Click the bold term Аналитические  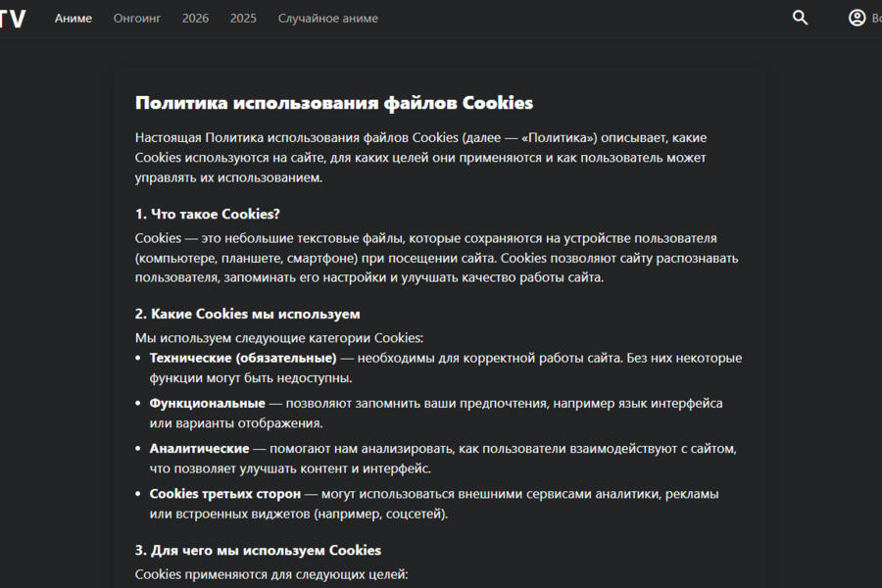click(x=199, y=448)
